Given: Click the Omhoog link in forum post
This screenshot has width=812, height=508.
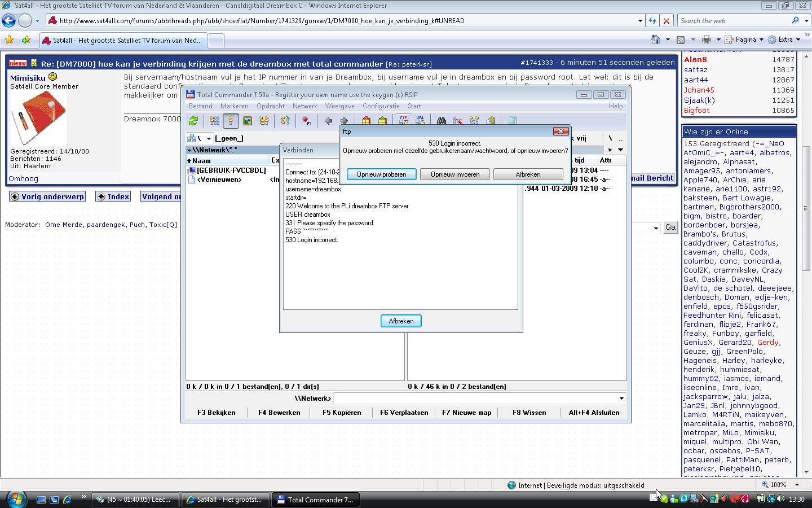Looking at the screenshot, I should [x=23, y=178].
